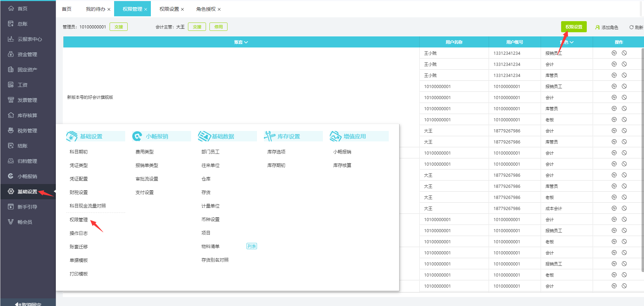Open the 总账 sidebar icon

tap(11, 24)
